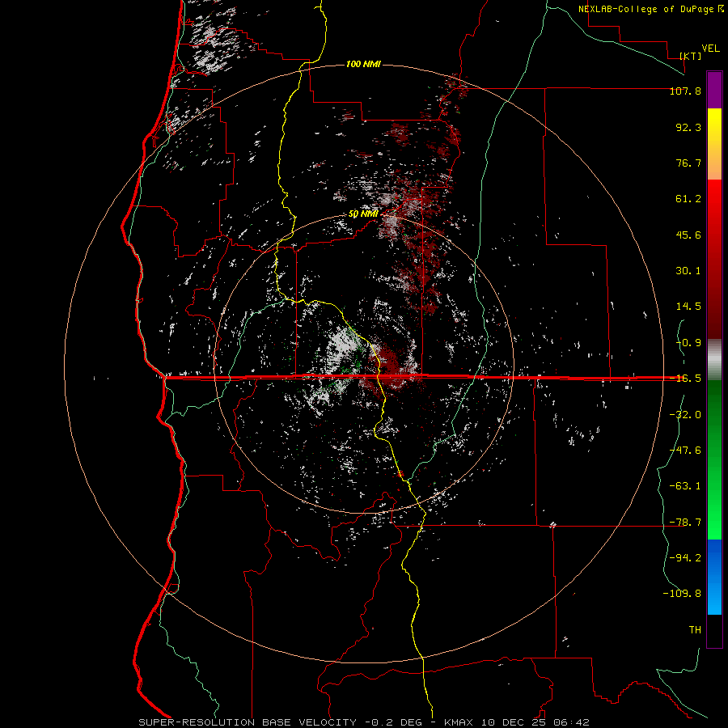Viewport: 728px width, 728px height.
Task: Click the "14.5" scale value
Action: pyautogui.click(x=688, y=307)
